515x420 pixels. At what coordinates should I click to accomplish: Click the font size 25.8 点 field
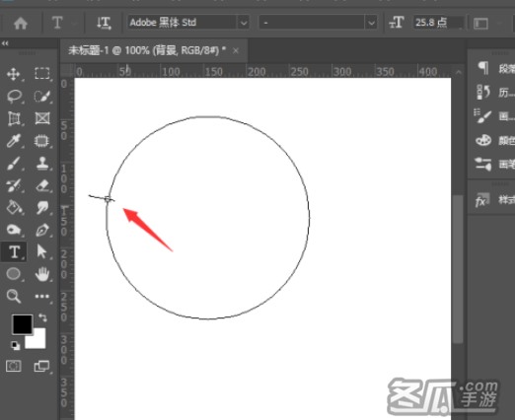pos(438,23)
